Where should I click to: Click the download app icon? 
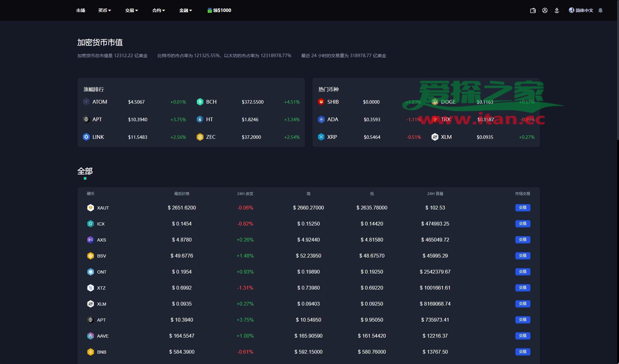(557, 10)
